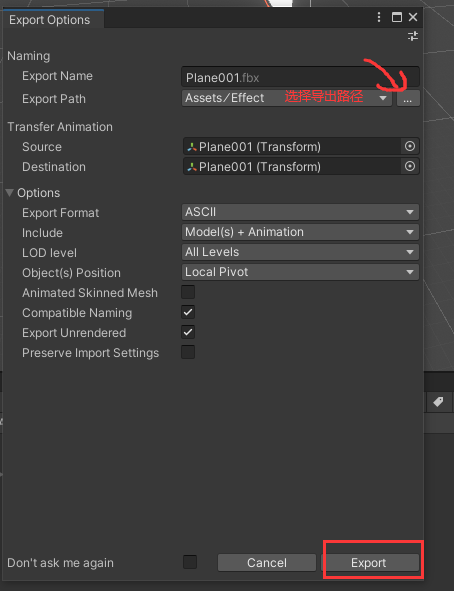Open Include Model(s) + Animation dropdown
Viewport: 454px width, 591px height.
300,232
